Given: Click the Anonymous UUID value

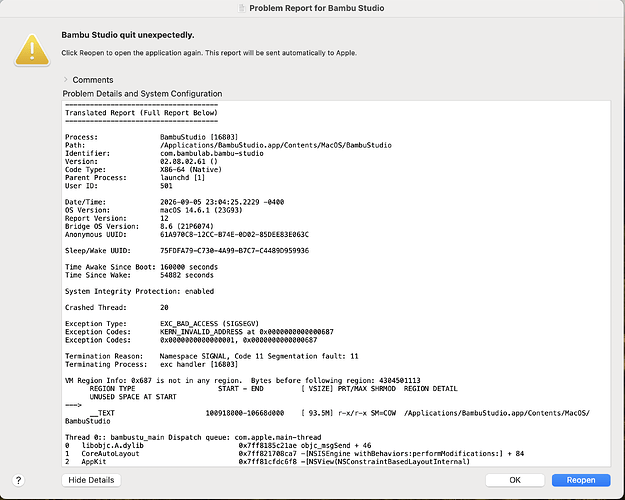Looking at the screenshot, I should click(234, 234).
